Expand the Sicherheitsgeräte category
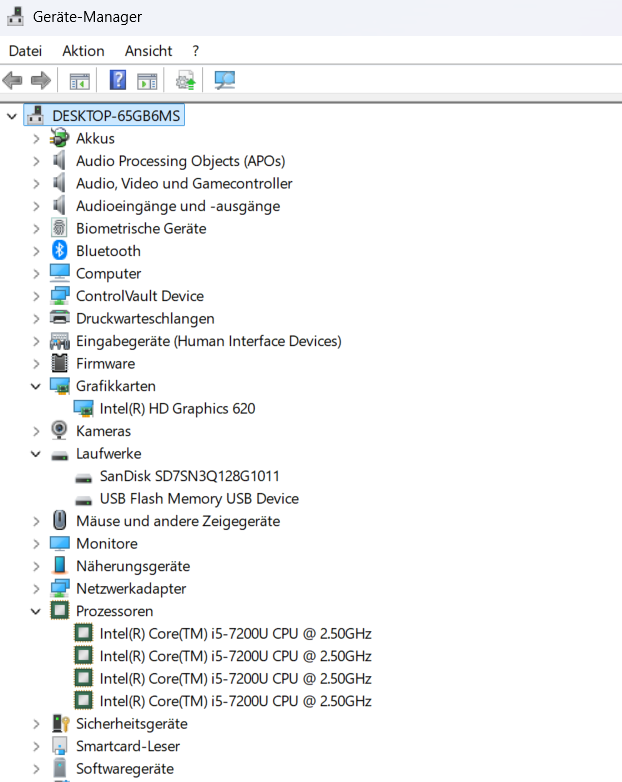This screenshot has height=782, width=622. [x=36, y=724]
